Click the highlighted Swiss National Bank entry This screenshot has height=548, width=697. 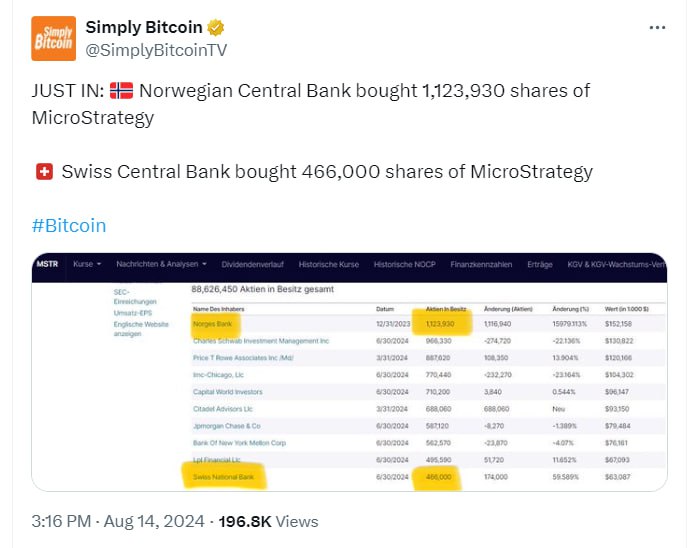pos(223,477)
